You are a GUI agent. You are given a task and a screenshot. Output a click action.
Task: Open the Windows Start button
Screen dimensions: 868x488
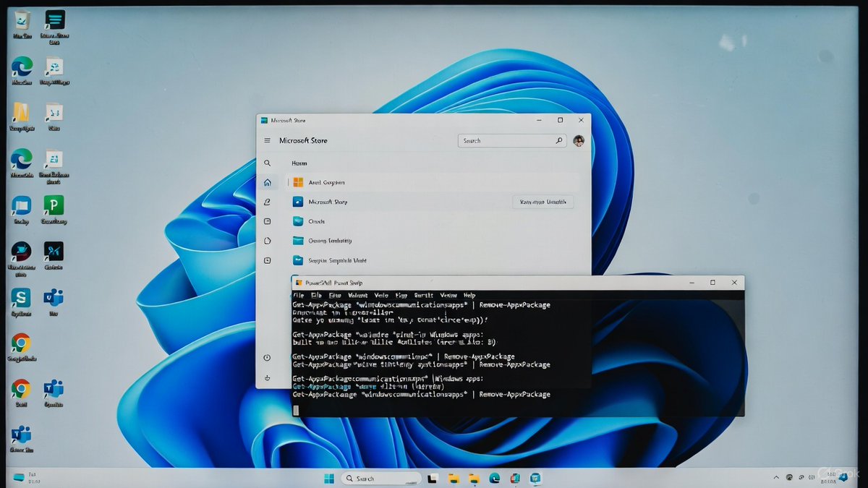tap(329, 478)
